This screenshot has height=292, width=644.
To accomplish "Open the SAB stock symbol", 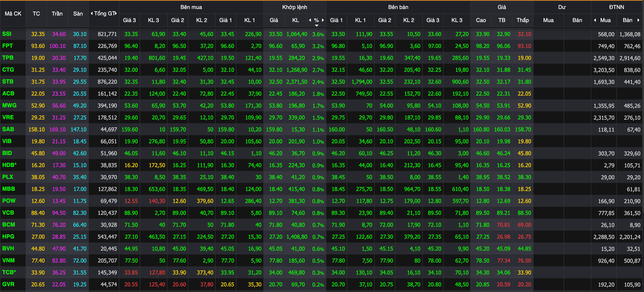I will (x=8, y=129).
